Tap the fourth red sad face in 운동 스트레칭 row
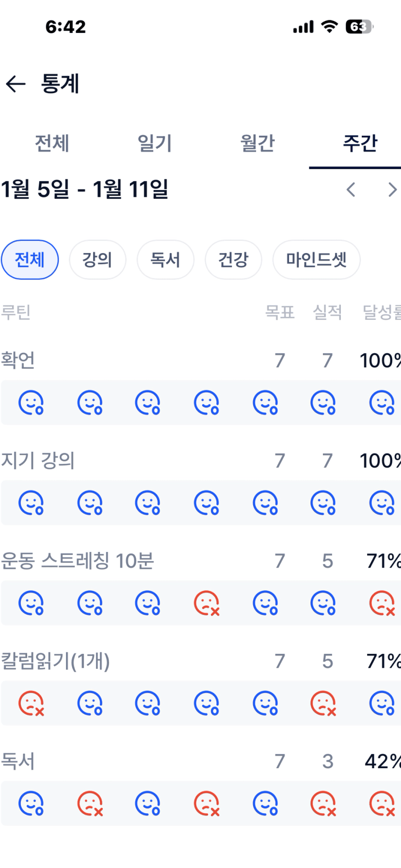401x868 pixels. 207,603
